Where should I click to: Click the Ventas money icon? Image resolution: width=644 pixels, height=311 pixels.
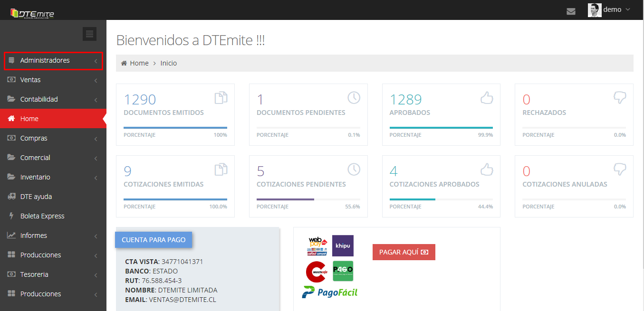11,80
